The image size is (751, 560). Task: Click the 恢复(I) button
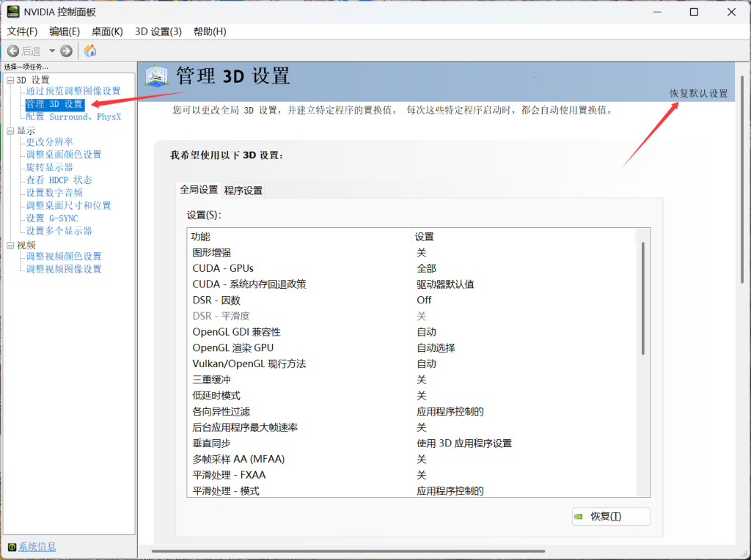[611, 517]
